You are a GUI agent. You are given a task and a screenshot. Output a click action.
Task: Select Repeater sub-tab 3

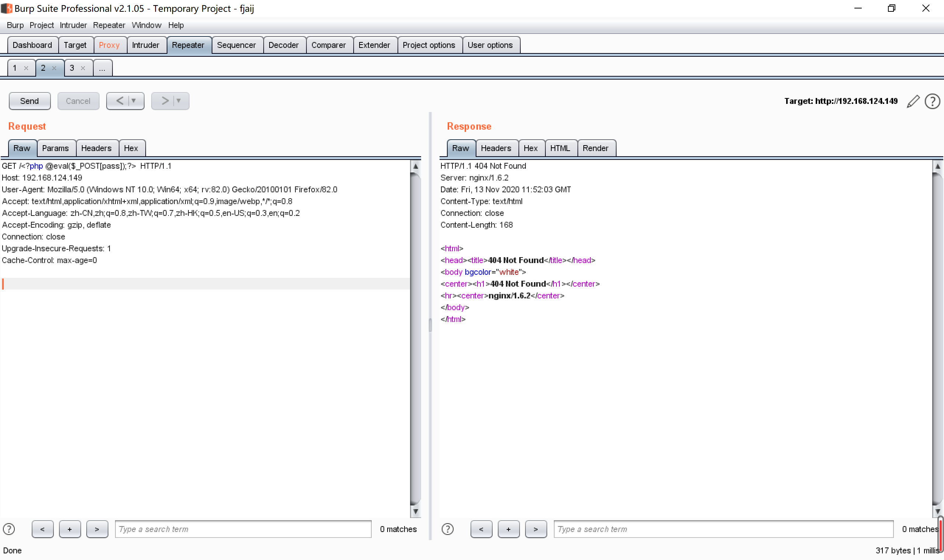click(x=72, y=68)
